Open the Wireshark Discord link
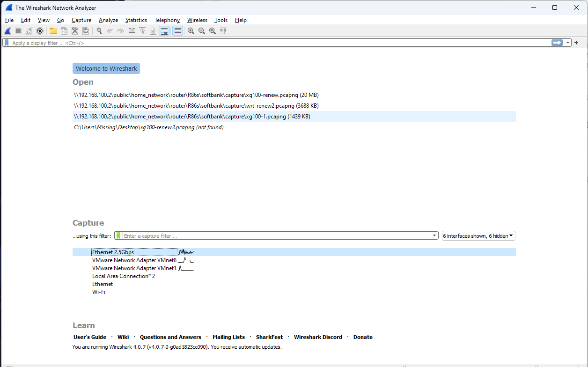Screen dimensions: 588x367 (318, 337)
